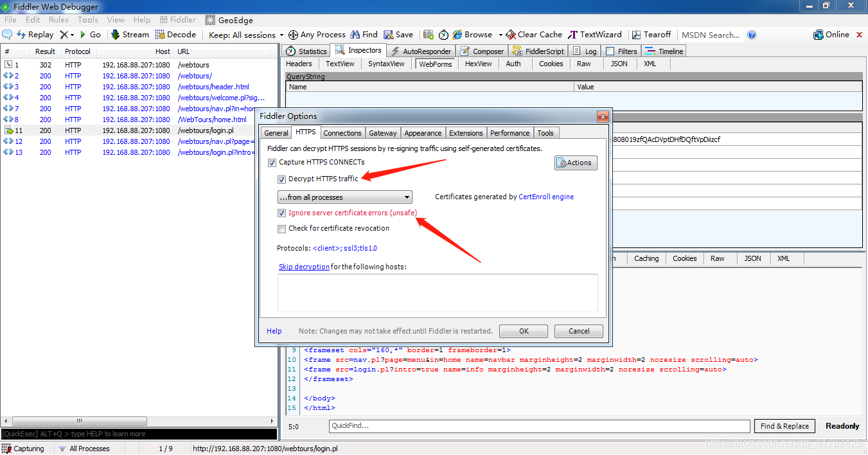Click the MSDN Search field
Screen dimensions: 868x455
[x=711, y=35]
